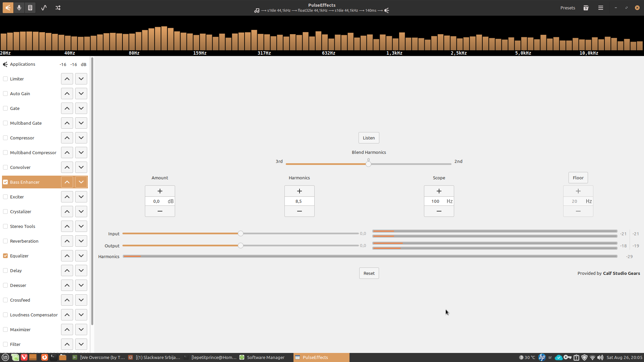Click the test signals wave icon
644x362 pixels.
(x=44, y=8)
